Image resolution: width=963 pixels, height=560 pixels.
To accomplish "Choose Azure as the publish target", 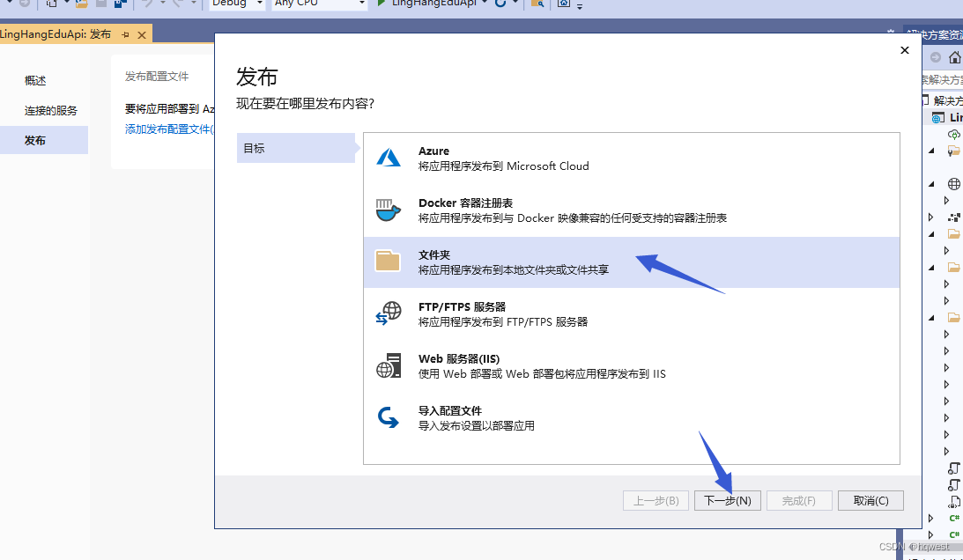I will pos(632,158).
